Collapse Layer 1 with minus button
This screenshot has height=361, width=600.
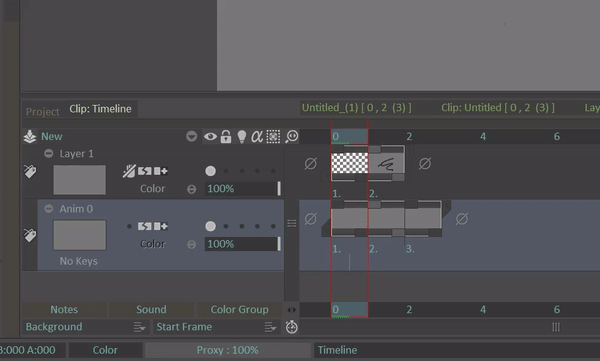[x=49, y=154]
